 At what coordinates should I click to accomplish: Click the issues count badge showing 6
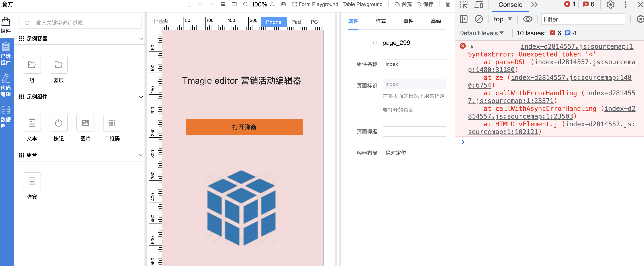pyautogui.click(x=589, y=4)
